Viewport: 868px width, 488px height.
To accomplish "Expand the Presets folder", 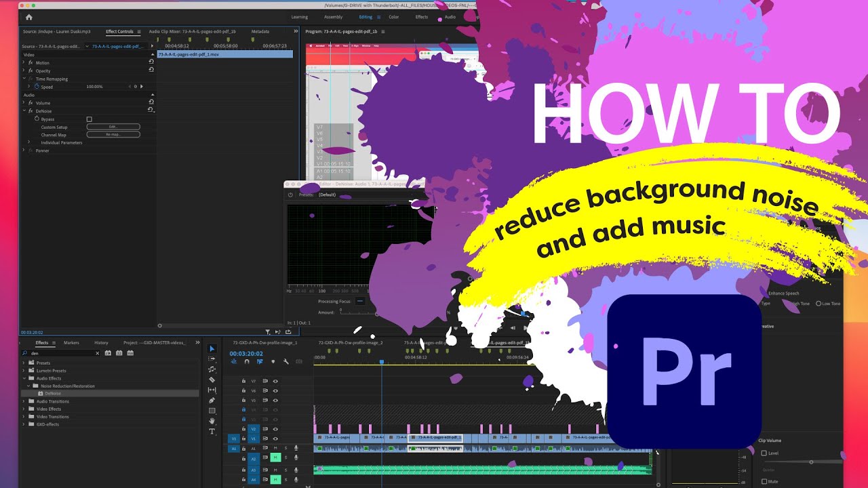I will [x=24, y=363].
